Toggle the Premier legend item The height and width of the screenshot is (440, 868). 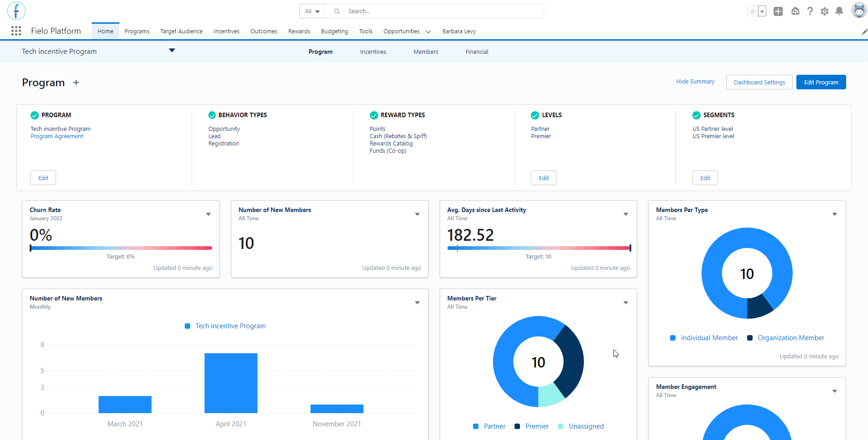tap(532, 426)
